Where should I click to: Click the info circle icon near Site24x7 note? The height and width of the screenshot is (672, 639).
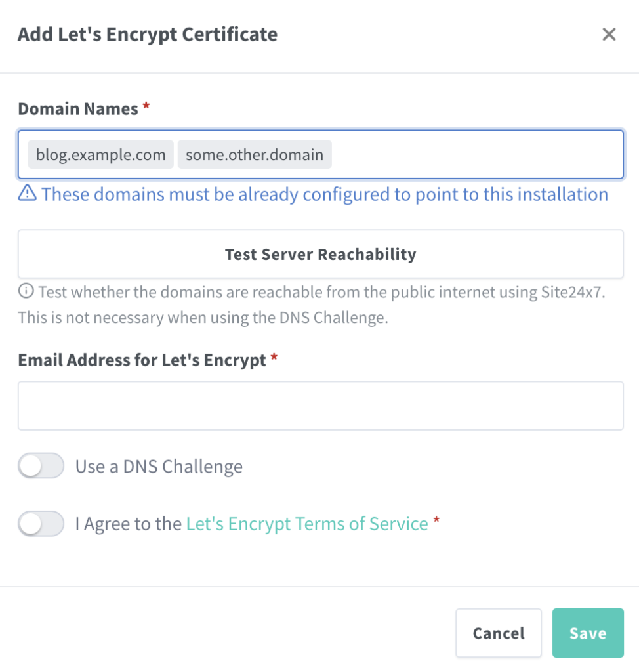pos(26,291)
